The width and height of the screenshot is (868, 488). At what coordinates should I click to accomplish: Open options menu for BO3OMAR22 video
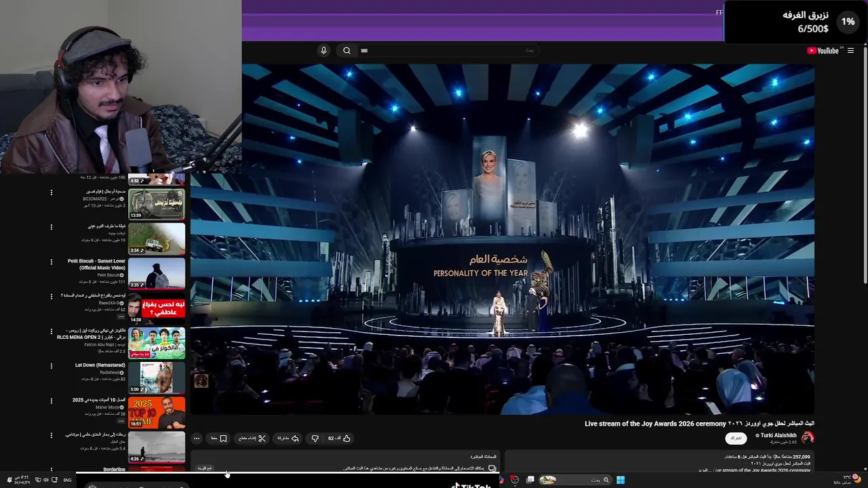51,192
